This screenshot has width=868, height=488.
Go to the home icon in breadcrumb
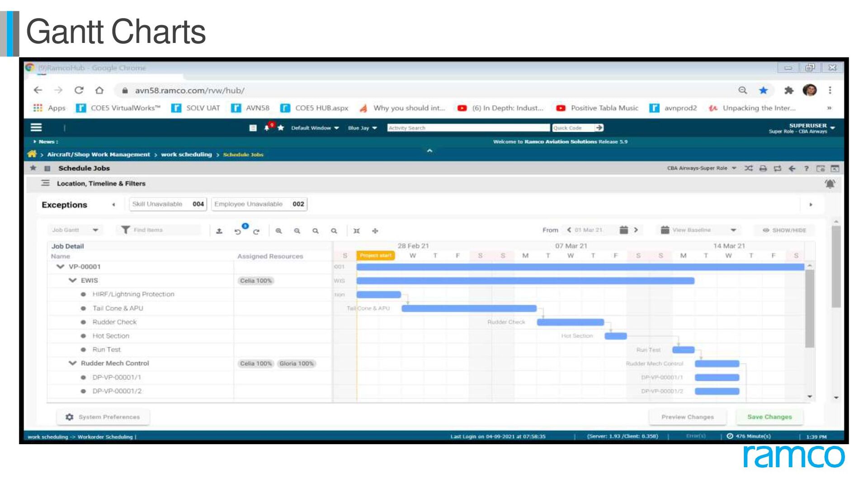(x=32, y=154)
